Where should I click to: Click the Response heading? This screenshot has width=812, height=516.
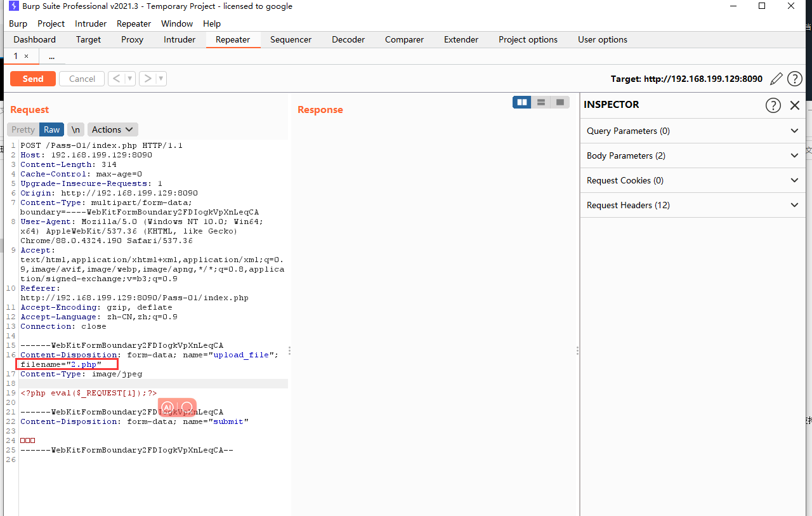(320, 110)
